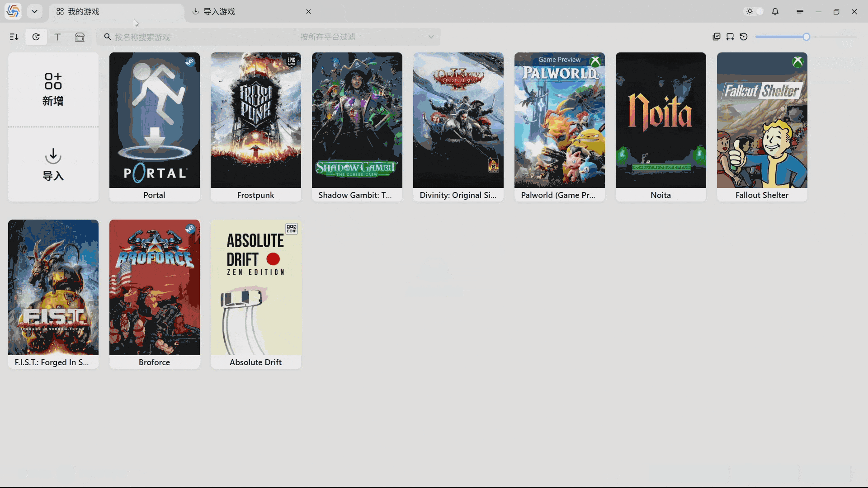Viewport: 868px width, 488px height.
Task: Select the F.I.S.T. game cover art
Action: coord(53,287)
